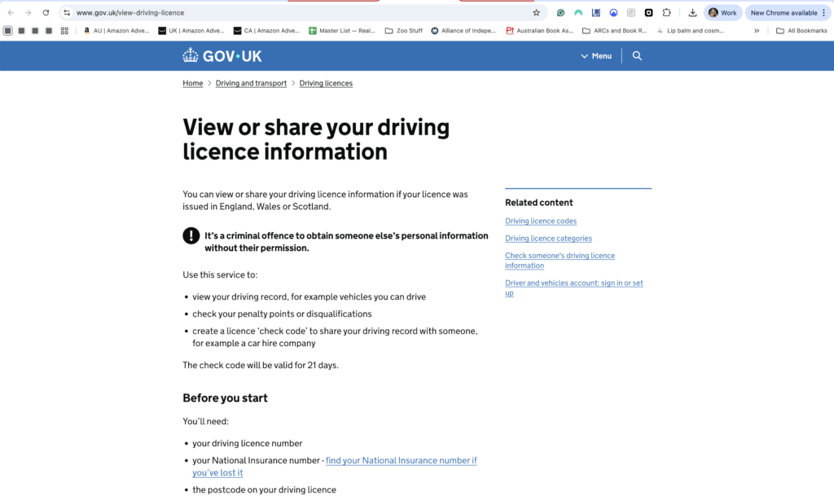834x504 pixels.
Task: Open the site information icon in address bar
Action: pos(66,13)
